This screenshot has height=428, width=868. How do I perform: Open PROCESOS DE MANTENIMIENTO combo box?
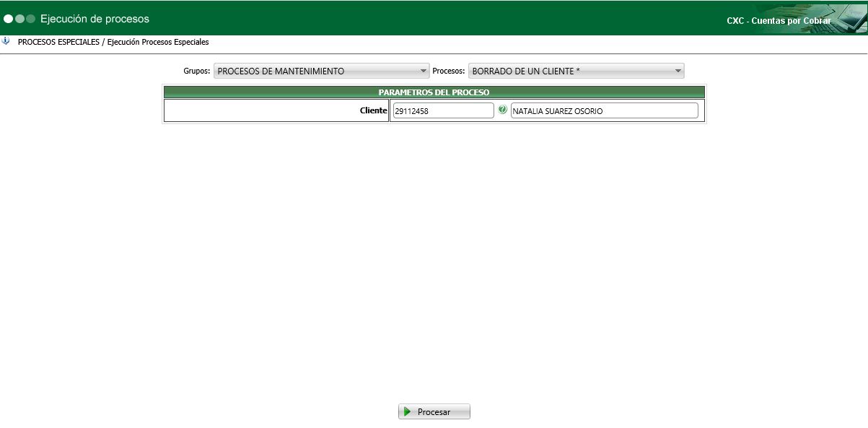[x=321, y=71]
